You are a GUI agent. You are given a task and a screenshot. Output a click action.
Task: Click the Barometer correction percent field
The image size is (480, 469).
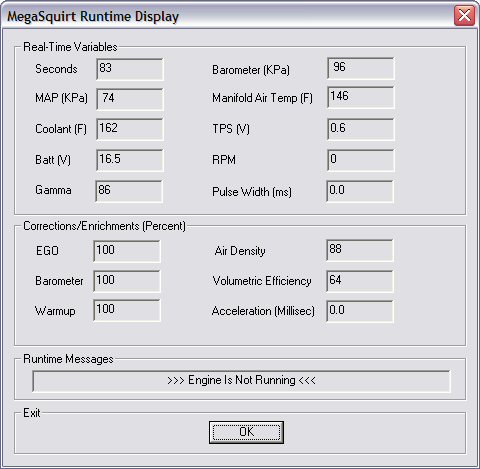(127, 281)
